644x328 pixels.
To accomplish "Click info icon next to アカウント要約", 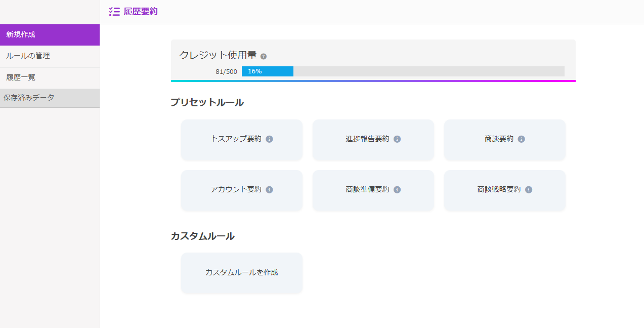I will pyautogui.click(x=269, y=190).
